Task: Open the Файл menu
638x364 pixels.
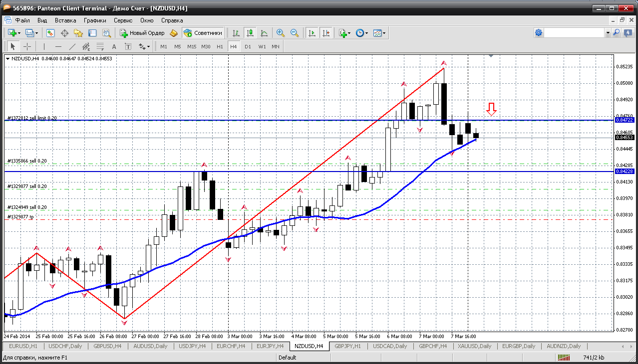Action: [x=22, y=20]
